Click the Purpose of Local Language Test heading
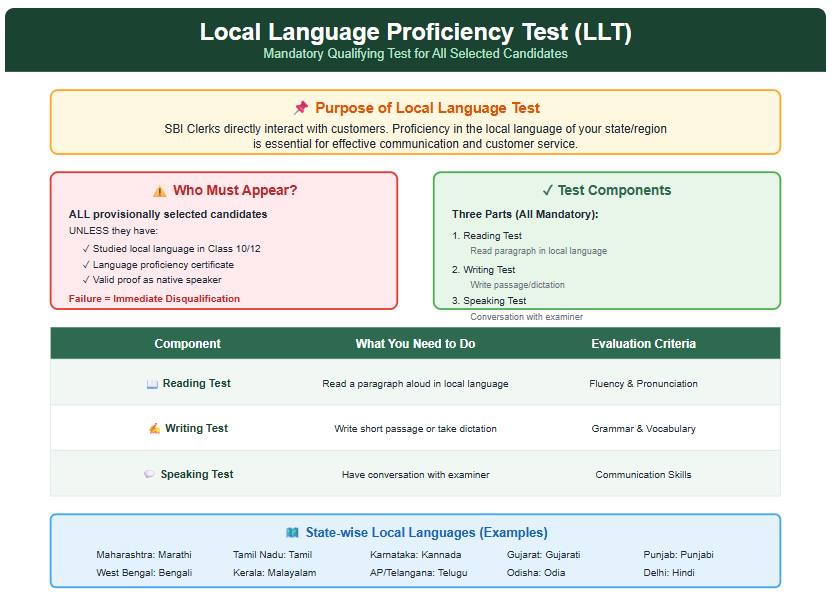834x614 pixels. 427,108
